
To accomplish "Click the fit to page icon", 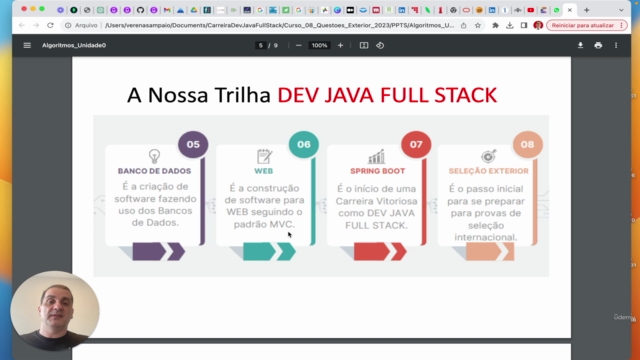I will pos(364,45).
